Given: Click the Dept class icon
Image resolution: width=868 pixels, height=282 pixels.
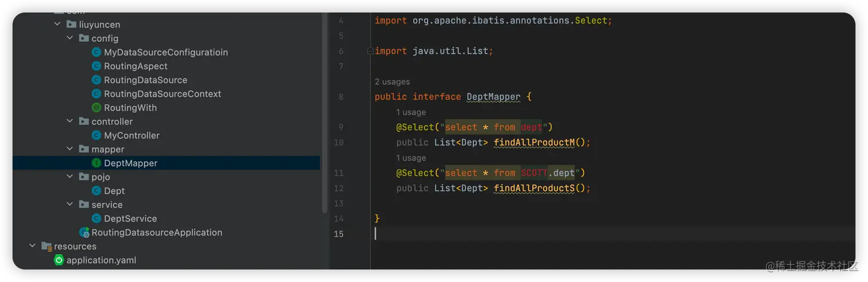Looking at the screenshot, I should [x=96, y=191].
